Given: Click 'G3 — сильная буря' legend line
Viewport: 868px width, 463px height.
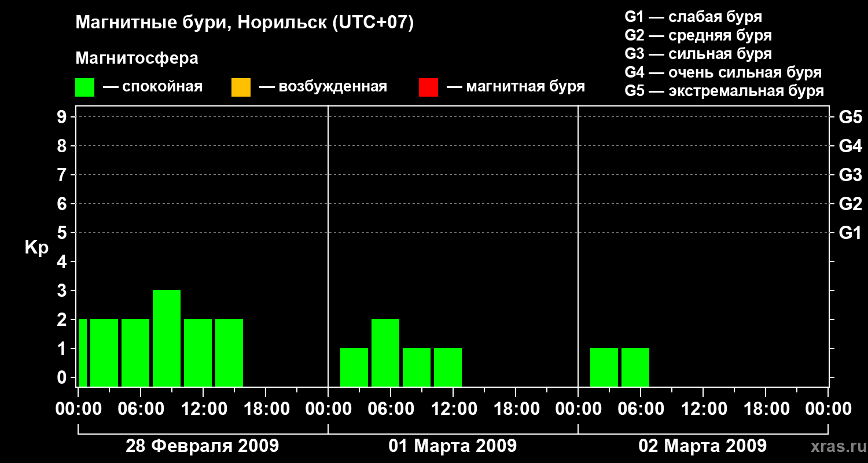Looking at the screenshot, I should pyautogui.click(x=698, y=54).
